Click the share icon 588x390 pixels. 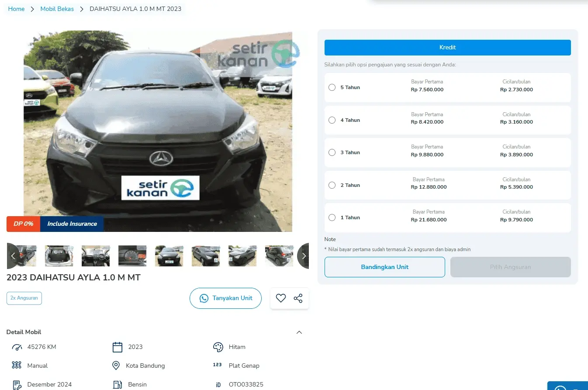[x=298, y=298]
